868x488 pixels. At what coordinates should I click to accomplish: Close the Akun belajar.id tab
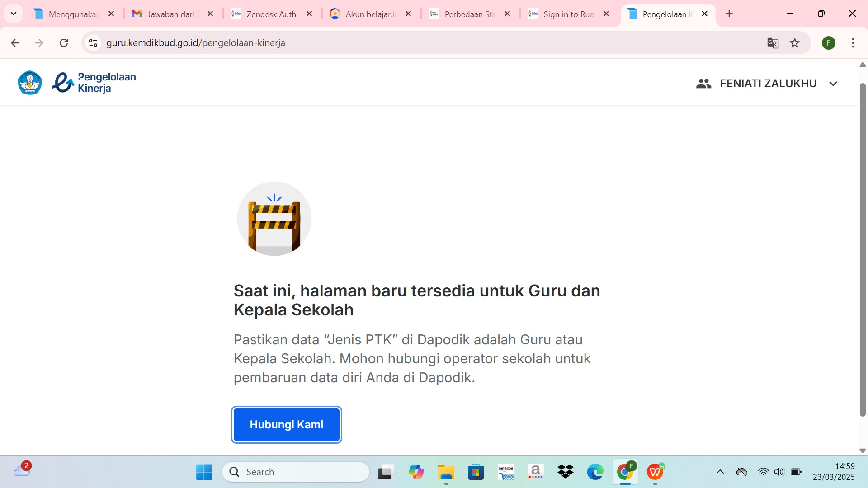pos(408,14)
